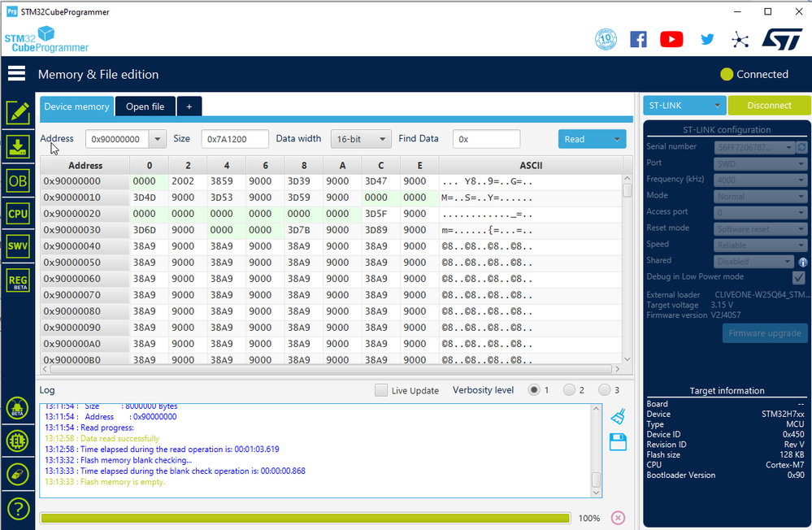
Task: Click the memory table horizontal scrollbar
Action: pos(331,369)
